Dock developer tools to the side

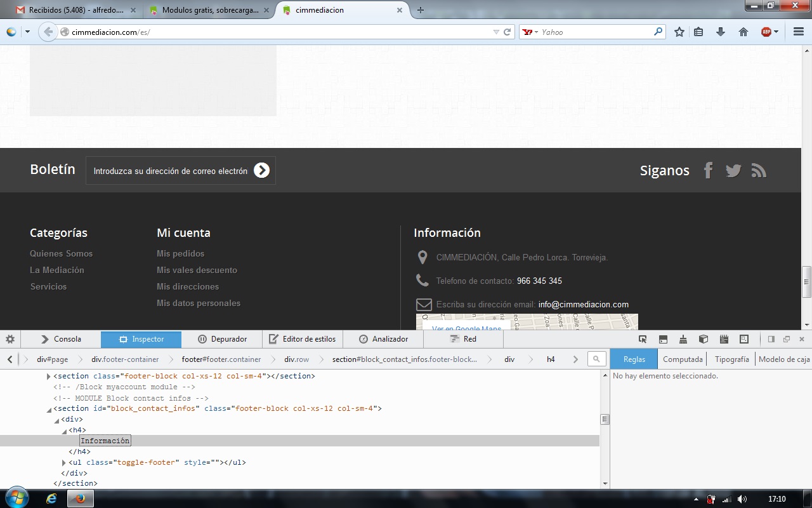[771, 339]
